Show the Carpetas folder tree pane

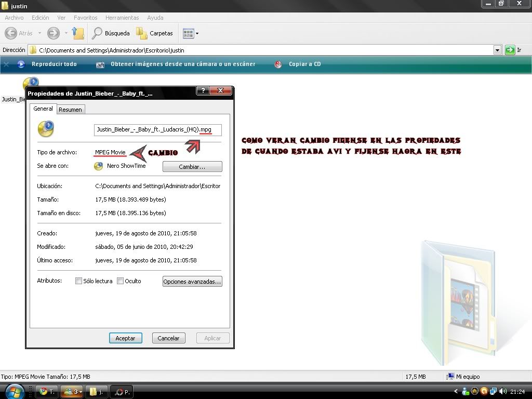(155, 33)
